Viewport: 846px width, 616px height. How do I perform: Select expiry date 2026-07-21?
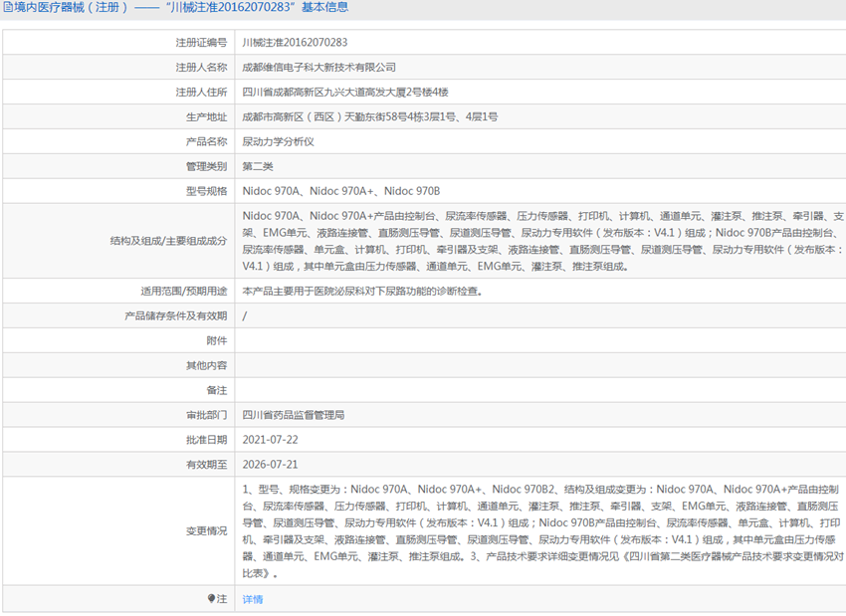coord(270,465)
